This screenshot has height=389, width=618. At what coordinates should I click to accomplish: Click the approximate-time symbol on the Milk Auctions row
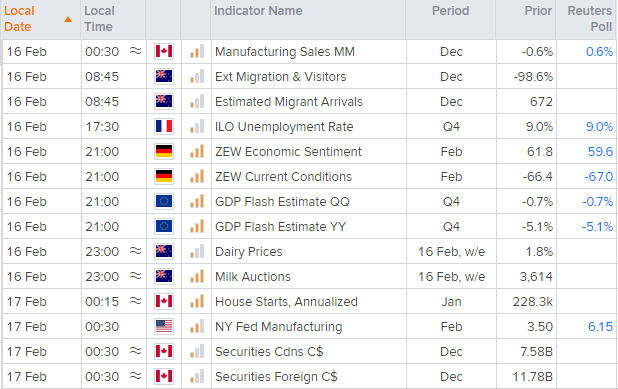[136, 276]
